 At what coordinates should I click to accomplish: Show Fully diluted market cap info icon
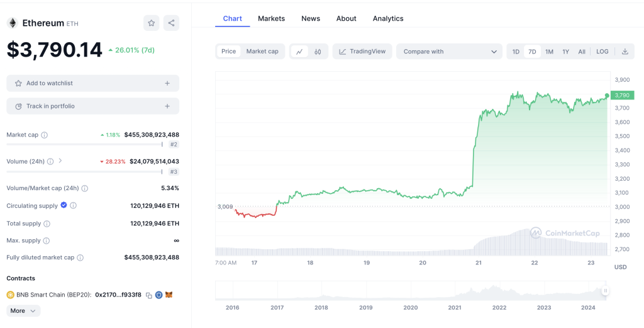(x=80, y=257)
